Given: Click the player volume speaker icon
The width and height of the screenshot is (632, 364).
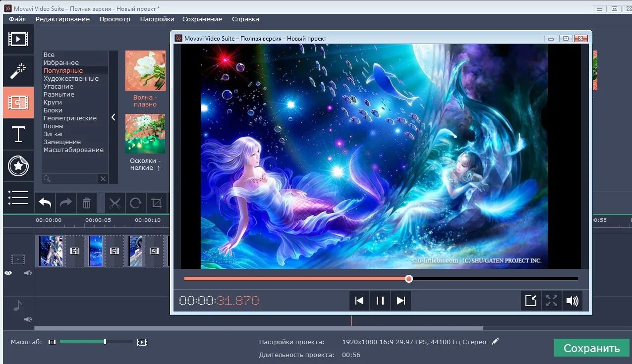Looking at the screenshot, I should pos(572,301).
